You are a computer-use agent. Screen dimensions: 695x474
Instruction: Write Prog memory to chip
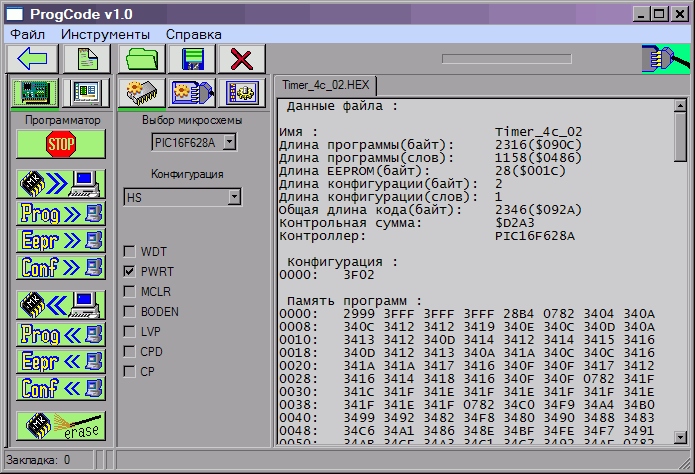pos(61,334)
